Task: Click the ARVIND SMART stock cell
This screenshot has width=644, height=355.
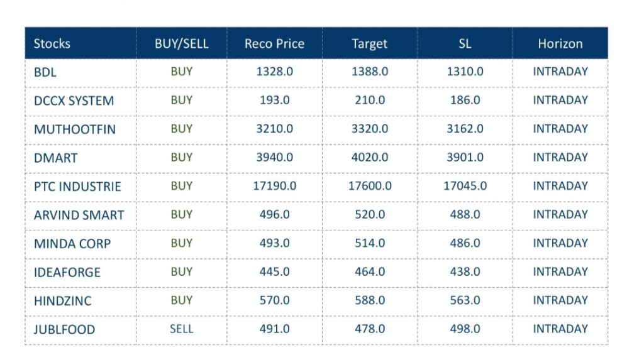Action: coord(79,215)
